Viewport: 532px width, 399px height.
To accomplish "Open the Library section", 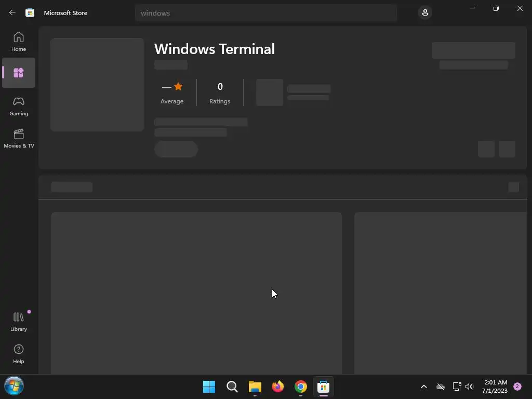I will click(x=19, y=322).
